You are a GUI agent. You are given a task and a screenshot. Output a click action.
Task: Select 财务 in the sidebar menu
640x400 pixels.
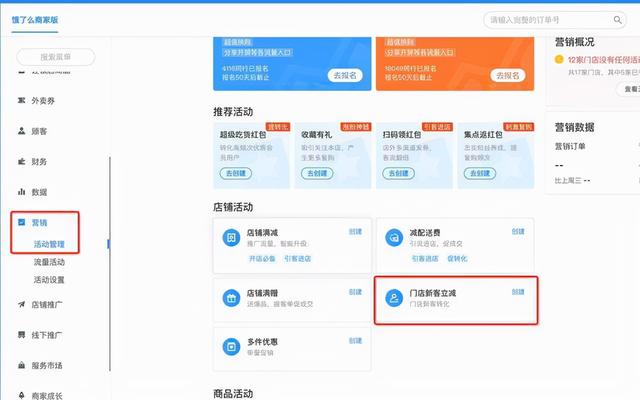tap(39, 162)
